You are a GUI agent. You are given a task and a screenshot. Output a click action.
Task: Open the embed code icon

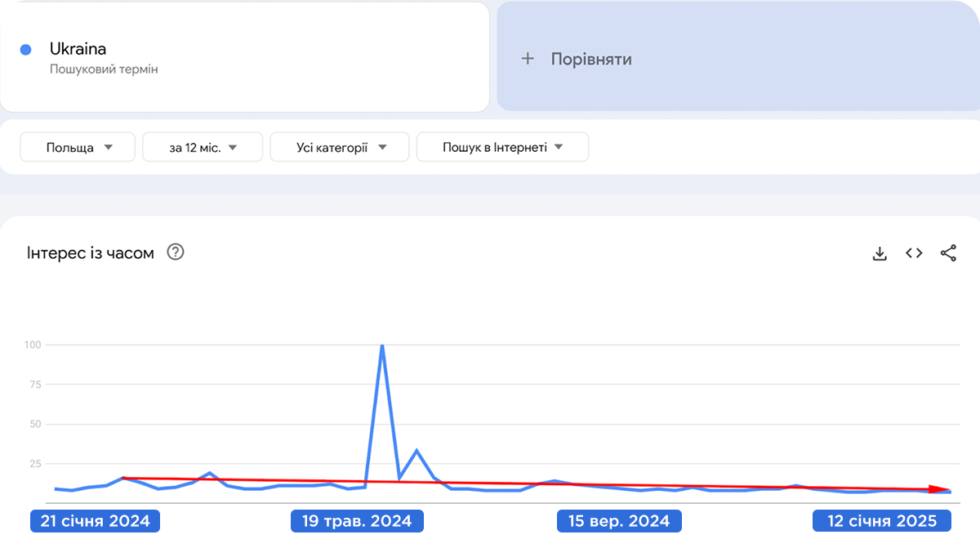[914, 253]
